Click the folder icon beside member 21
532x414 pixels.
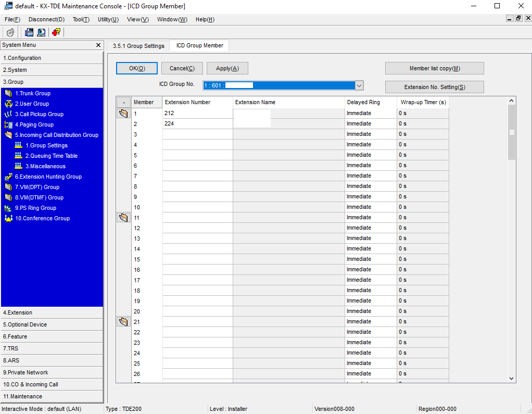(123, 322)
